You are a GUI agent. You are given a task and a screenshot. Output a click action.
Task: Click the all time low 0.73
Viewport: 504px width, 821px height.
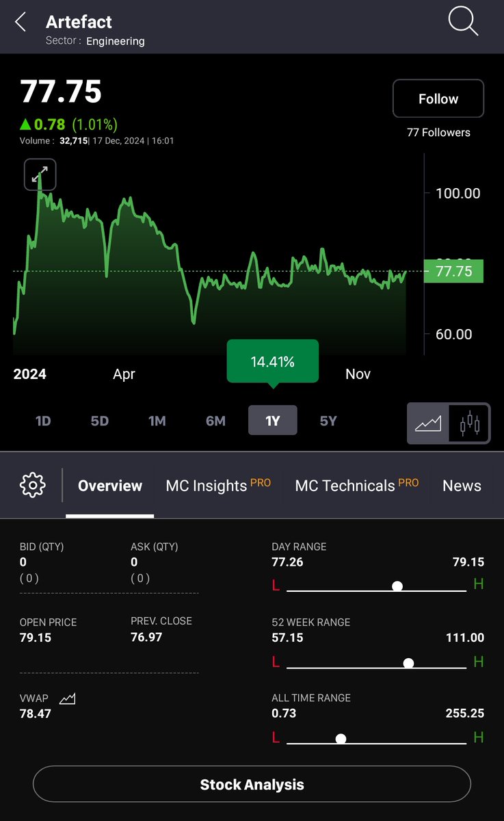[284, 714]
